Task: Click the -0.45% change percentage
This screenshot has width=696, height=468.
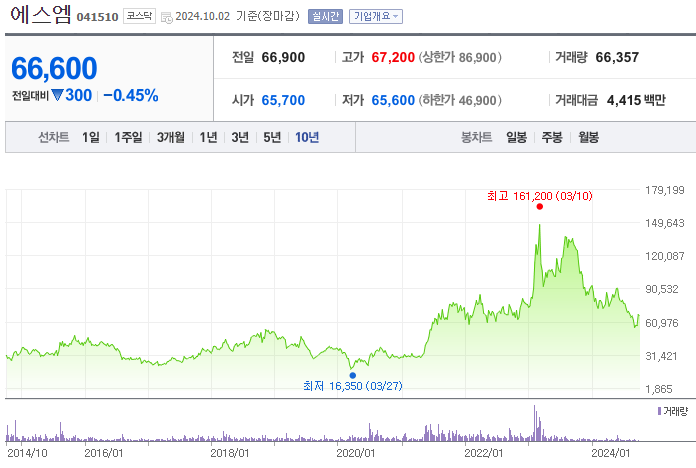Action: point(130,95)
